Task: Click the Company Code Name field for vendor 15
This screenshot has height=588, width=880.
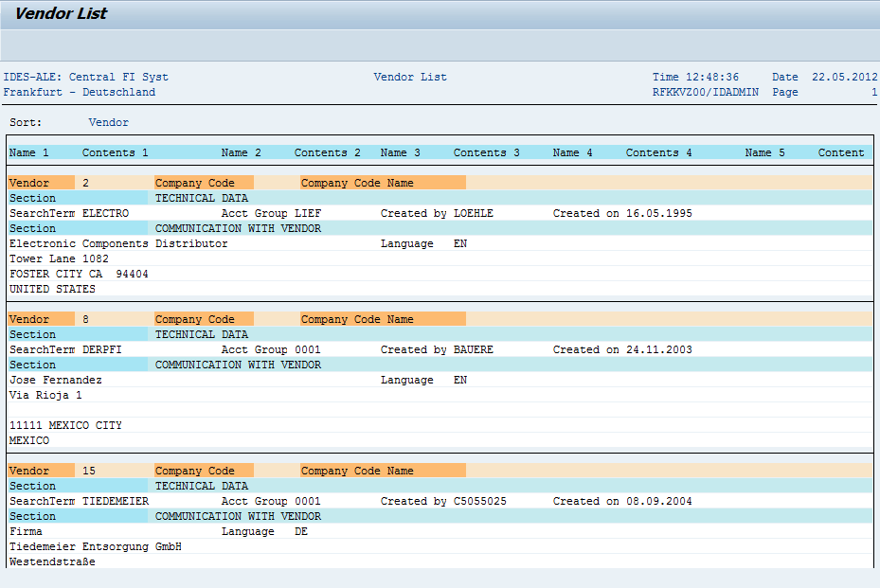Action: 382,470
